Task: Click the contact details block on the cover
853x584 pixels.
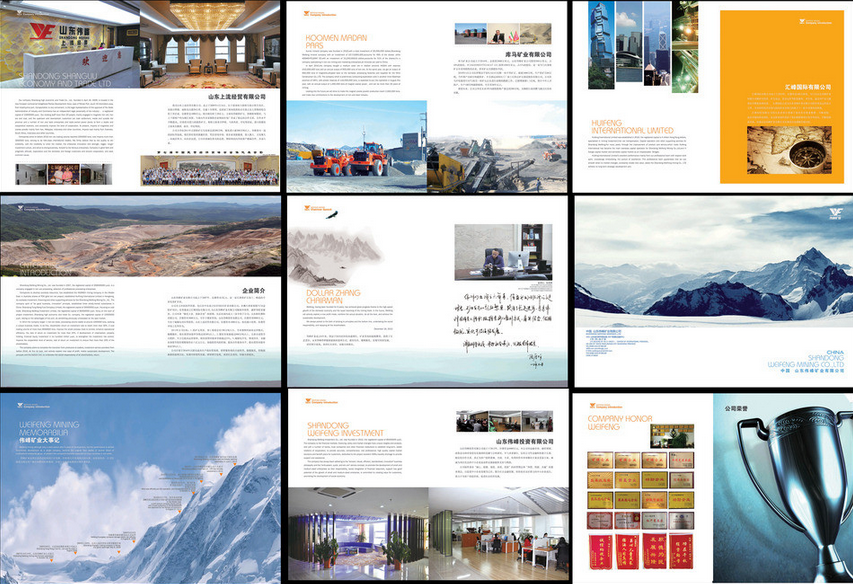Action: [x=616, y=344]
